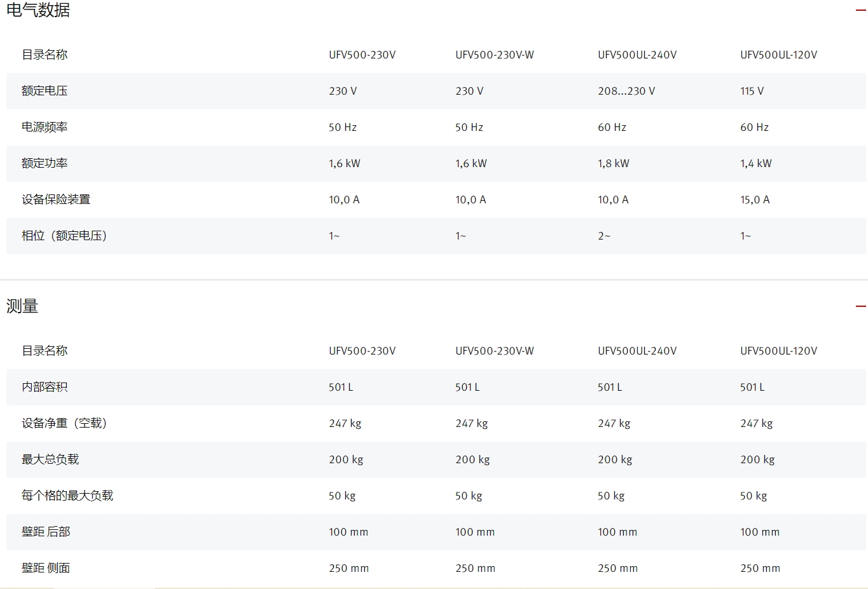The width and height of the screenshot is (868, 589).
Task: Click the 2~ phase value
Action: click(x=603, y=236)
